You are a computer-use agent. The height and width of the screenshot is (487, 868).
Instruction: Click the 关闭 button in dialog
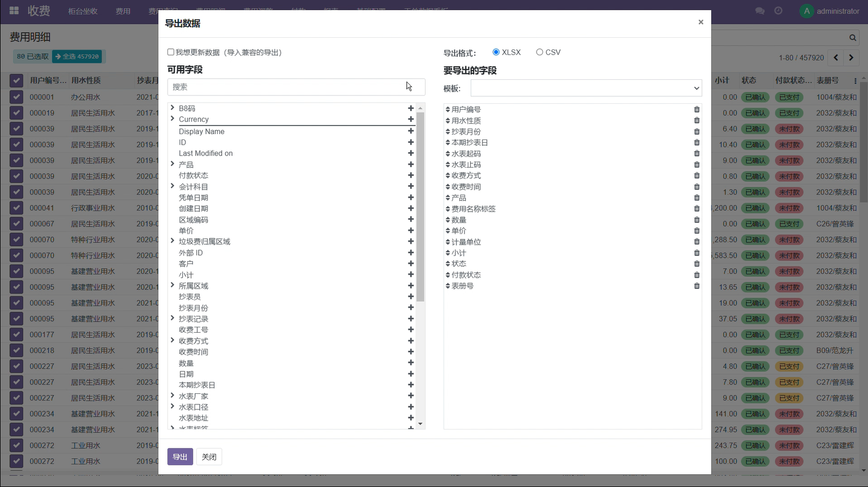[209, 457]
